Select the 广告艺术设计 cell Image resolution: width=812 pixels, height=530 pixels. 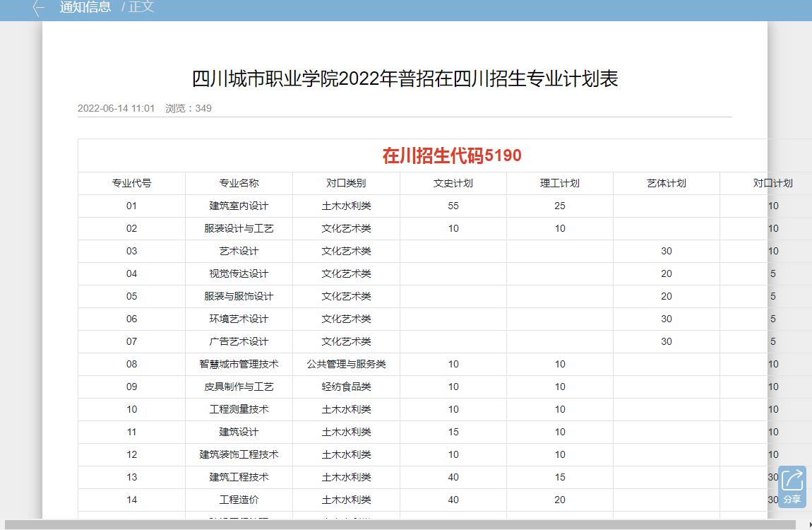pyautogui.click(x=239, y=341)
